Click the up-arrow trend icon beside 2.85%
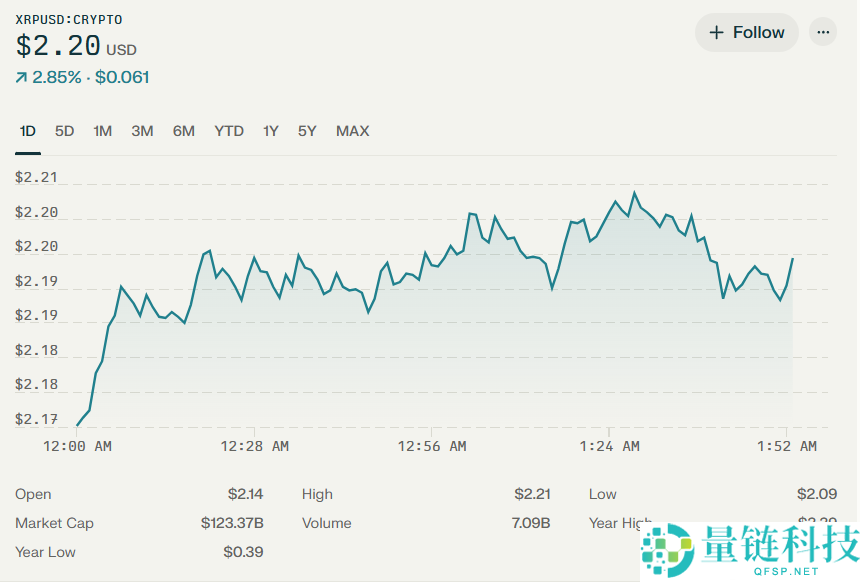This screenshot has width=860, height=582. pyautogui.click(x=21, y=78)
